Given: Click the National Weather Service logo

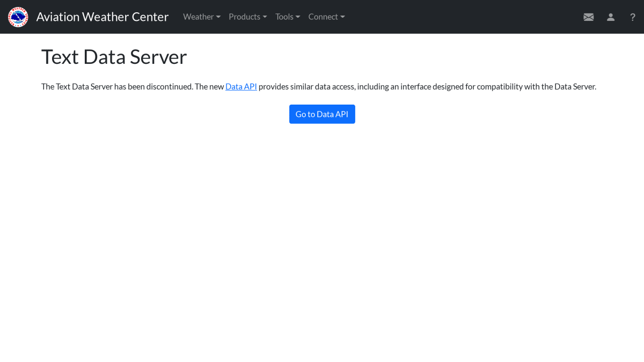Looking at the screenshot, I should click(18, 17).
